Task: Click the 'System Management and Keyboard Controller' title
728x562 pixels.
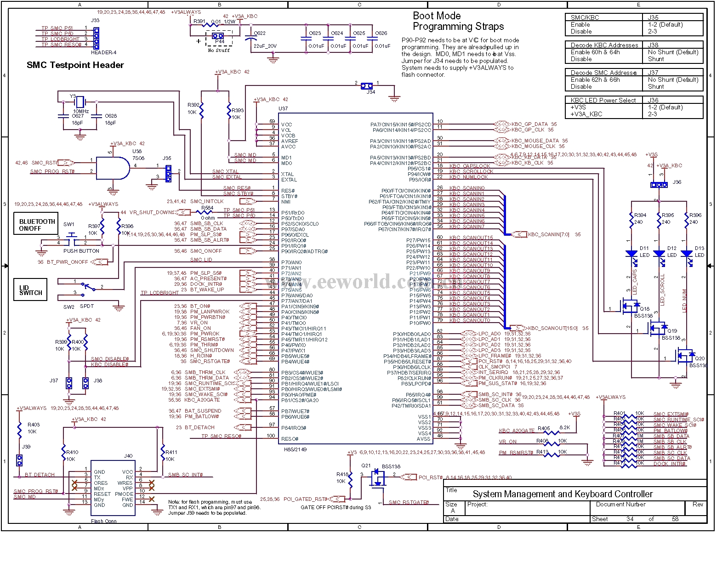Action: [563, 494]
